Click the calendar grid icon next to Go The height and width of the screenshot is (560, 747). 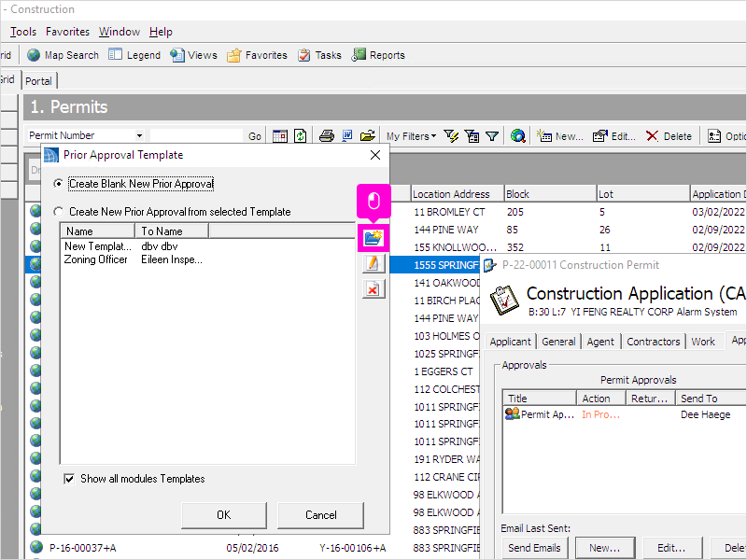tap(280, 136)
